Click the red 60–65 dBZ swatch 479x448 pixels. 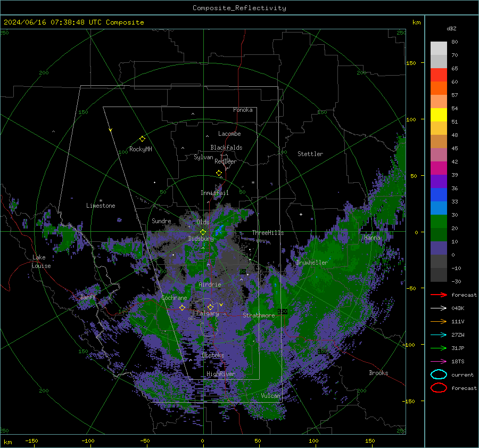(439, 75)
